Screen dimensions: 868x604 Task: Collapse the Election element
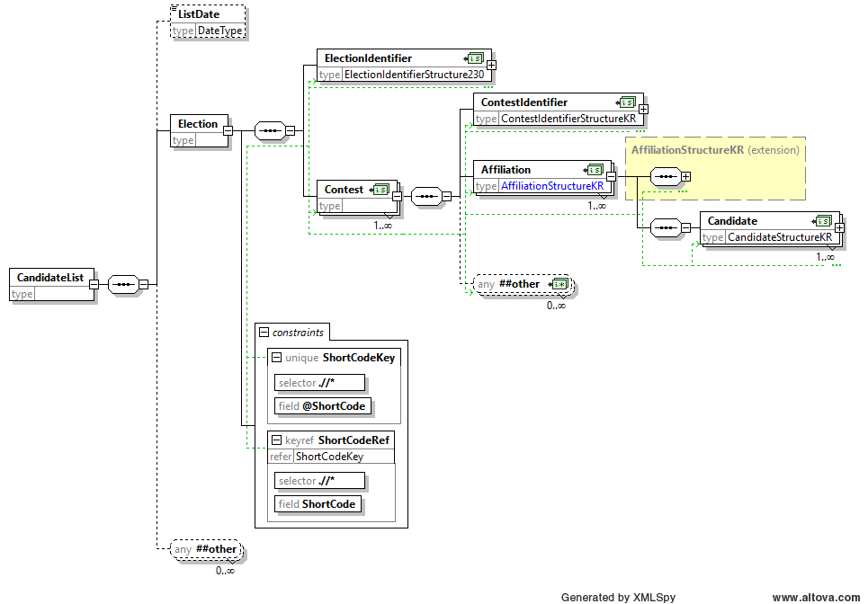click(228, 130)
